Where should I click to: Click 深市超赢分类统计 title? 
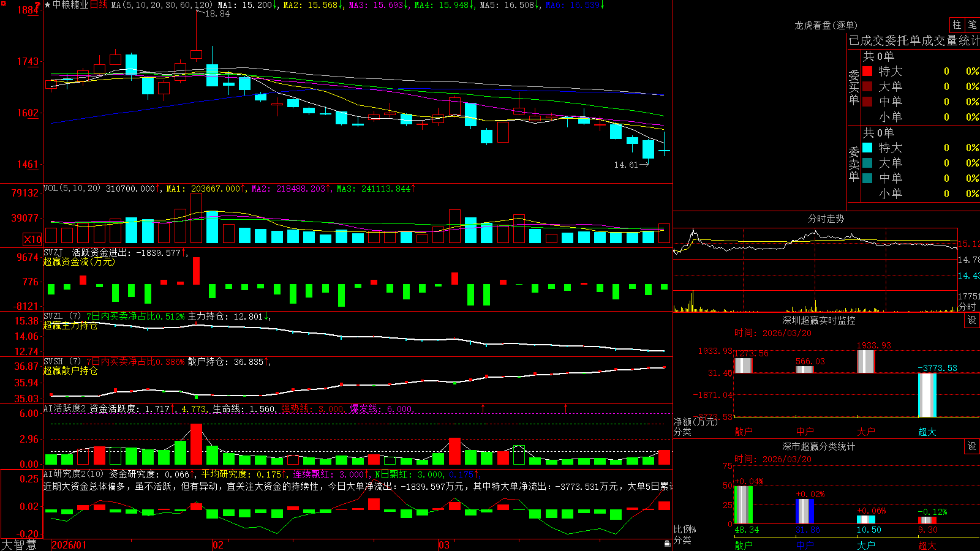point(819,446)
